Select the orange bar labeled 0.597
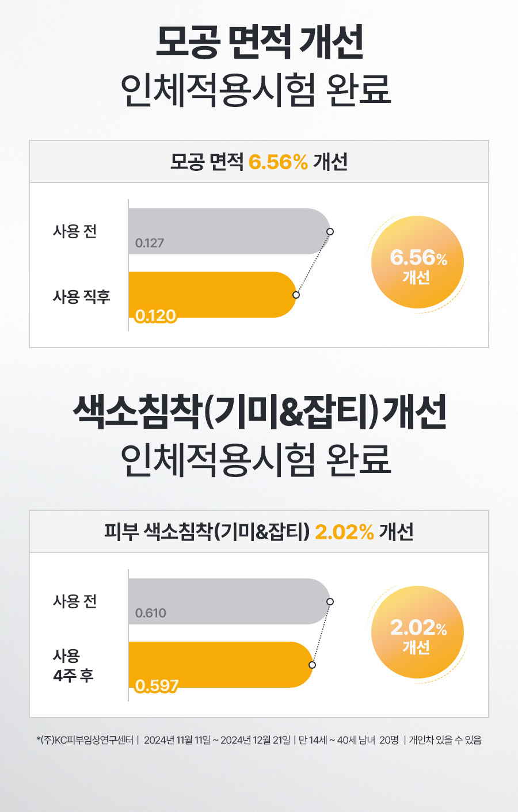 [219, 665]
